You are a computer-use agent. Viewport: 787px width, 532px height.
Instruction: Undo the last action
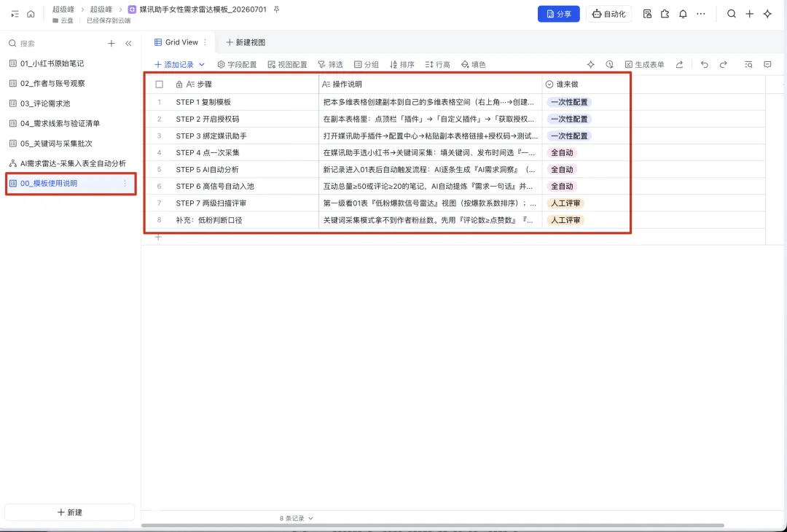(704, 64)
